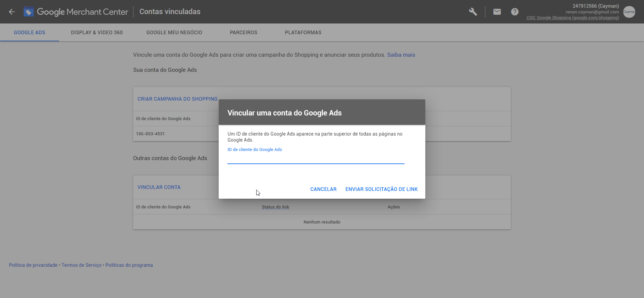Open the mail notifications icon
Viewport: 644px width, 298px height.
click(497, 12)
